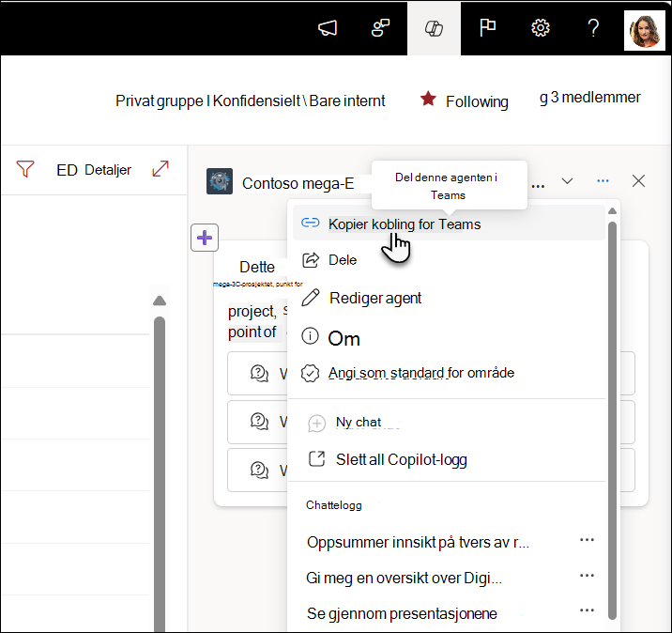
Task: Open the people chat icon in header
Action: coord(380,28)
